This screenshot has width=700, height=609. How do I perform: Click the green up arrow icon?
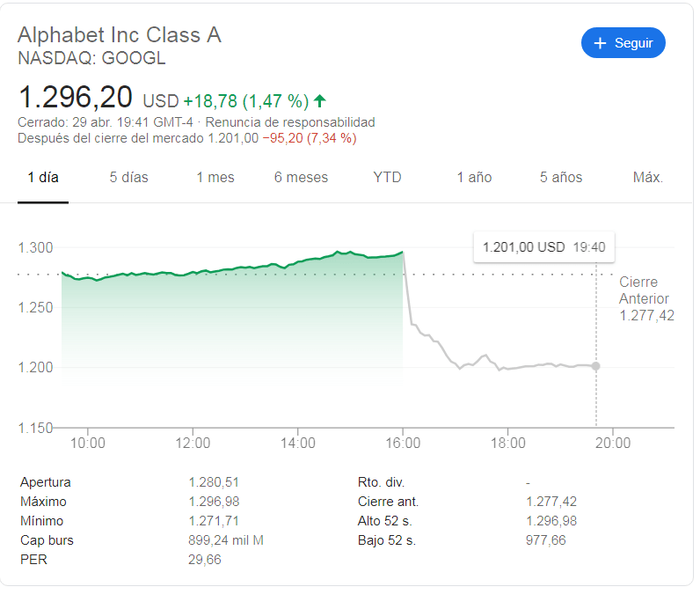(x=320, y=100)
